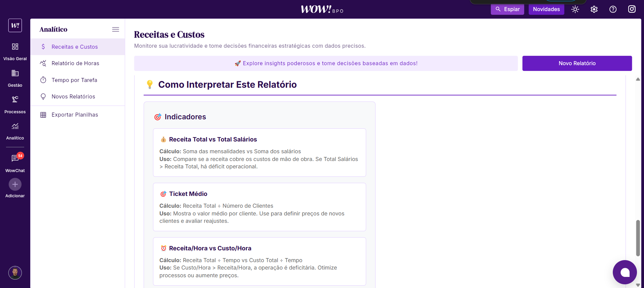644x288 pixels.
Task: Toggle light/dark theme sun icon
Action: coord(575,9)
